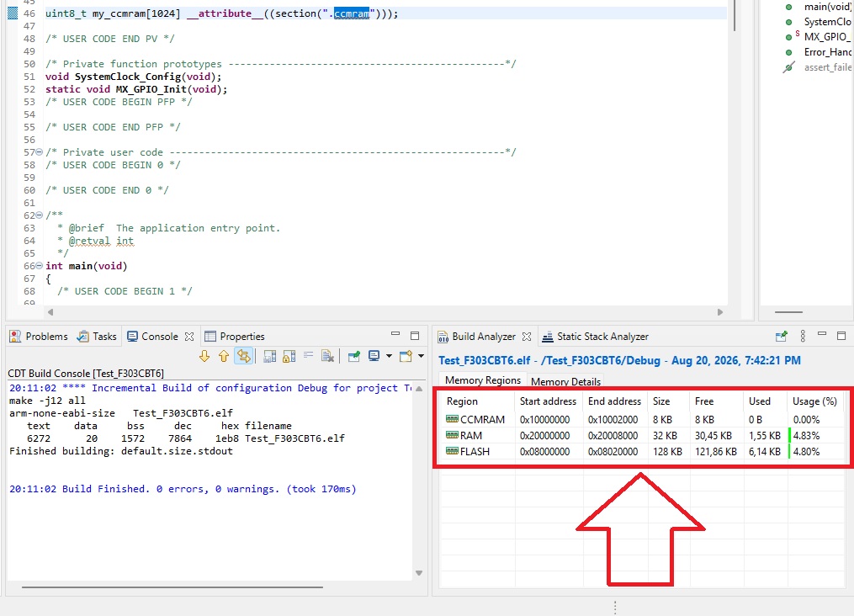Click the Usage (%) column header
The height and width of the screenshot is (616, 854).
pos(814,401)
